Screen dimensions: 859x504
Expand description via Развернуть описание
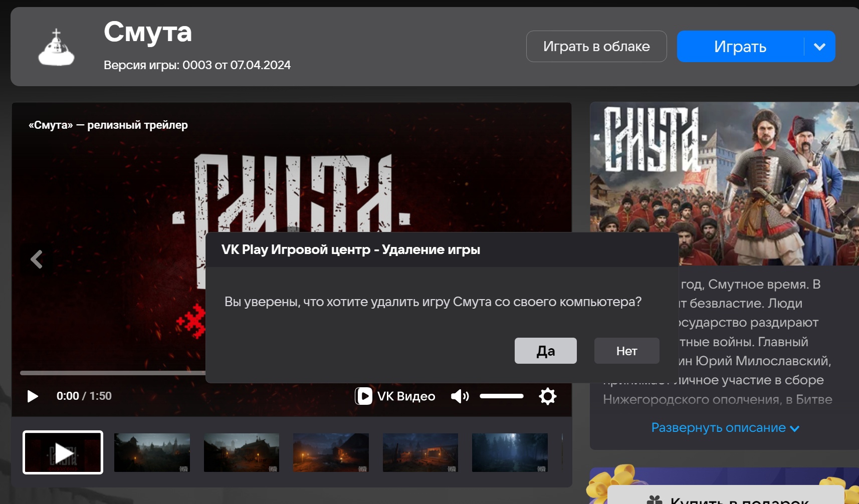coord(725,428)
